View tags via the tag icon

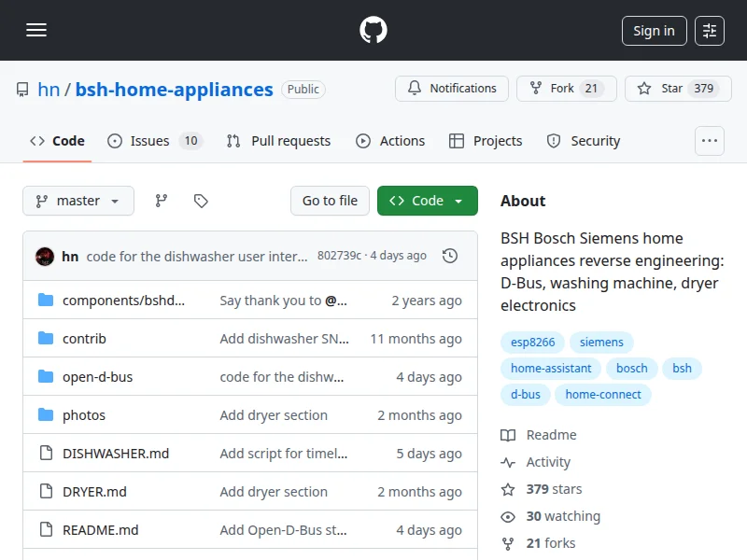click(201, 201)
